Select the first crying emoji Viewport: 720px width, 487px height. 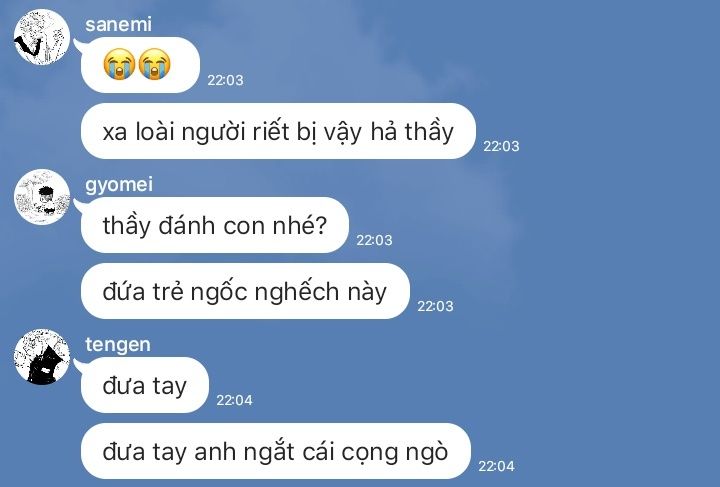(x=119, y=64)
